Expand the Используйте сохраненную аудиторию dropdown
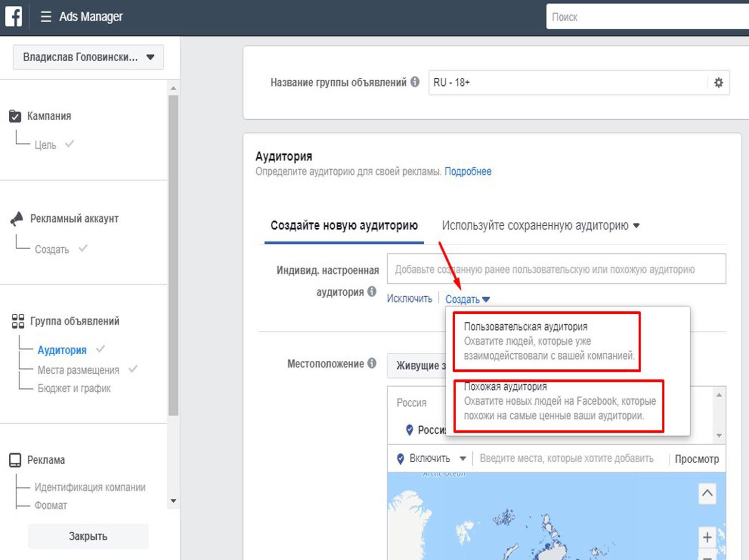This screenshot has height=560, width=749. tap(540, 226)
